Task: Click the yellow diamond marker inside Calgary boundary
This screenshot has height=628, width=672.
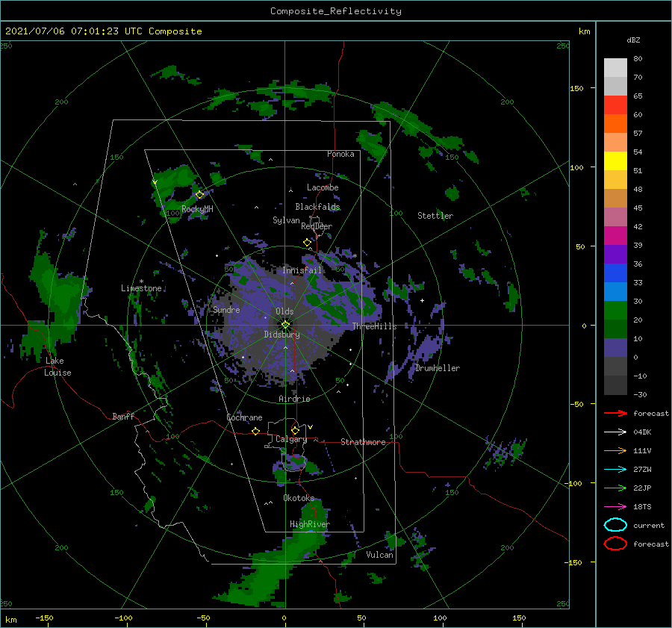Action: 295,430
